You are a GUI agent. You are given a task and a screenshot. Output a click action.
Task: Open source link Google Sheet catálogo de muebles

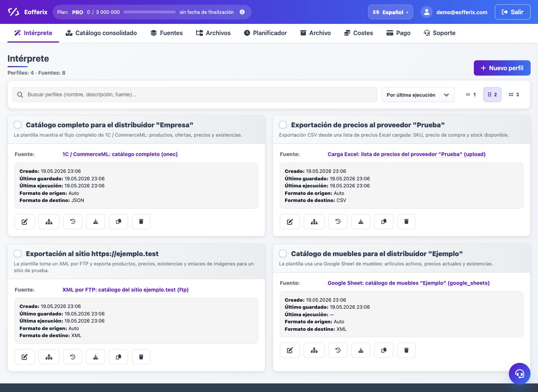[409, 283]
